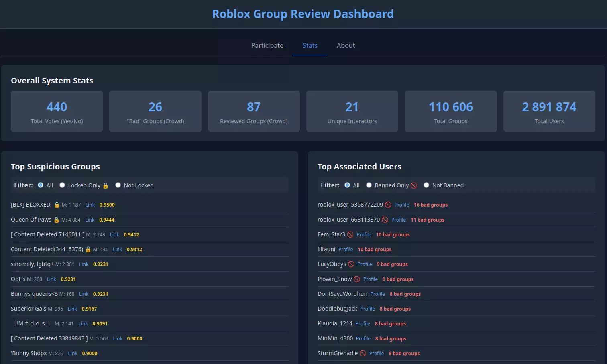607x364 pixels.
Task: Click the 2 891 874 Total Users card
Action: [x=549, y=111]
